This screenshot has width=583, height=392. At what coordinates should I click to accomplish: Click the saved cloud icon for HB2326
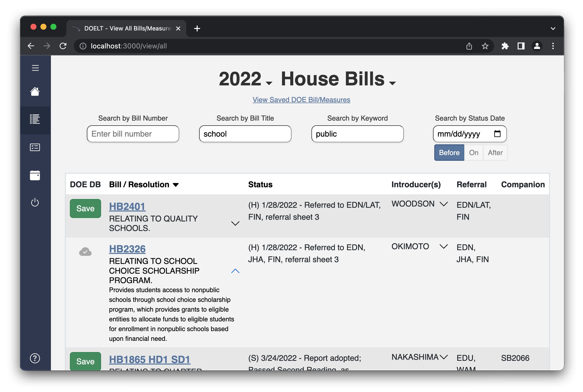click(x=85, y=251)
